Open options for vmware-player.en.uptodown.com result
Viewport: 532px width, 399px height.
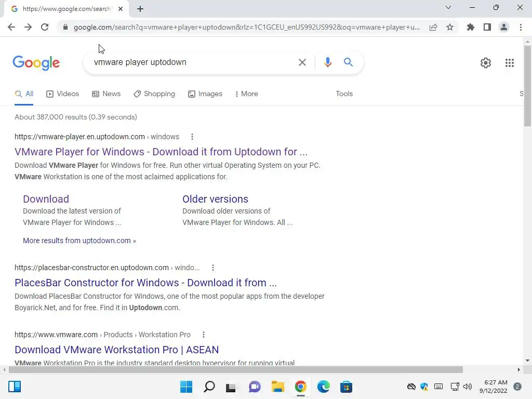click(x=192, y=137)
